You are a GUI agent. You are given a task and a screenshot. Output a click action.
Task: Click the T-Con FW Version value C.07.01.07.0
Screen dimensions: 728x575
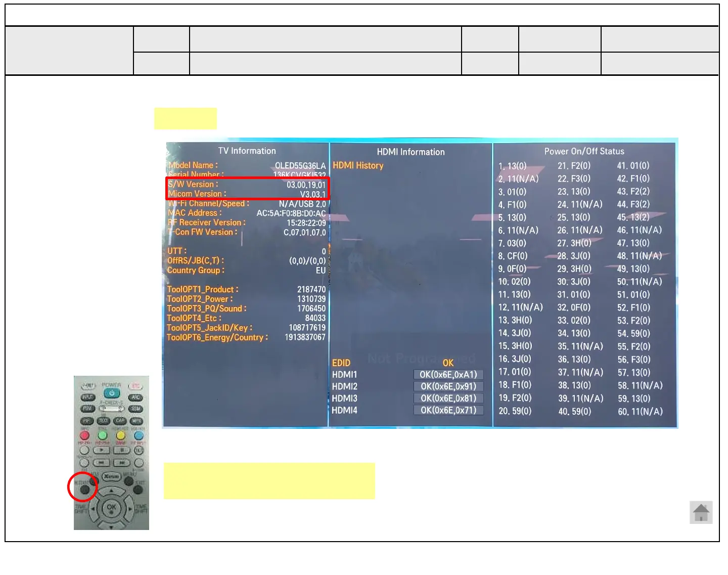pos(305,233)
